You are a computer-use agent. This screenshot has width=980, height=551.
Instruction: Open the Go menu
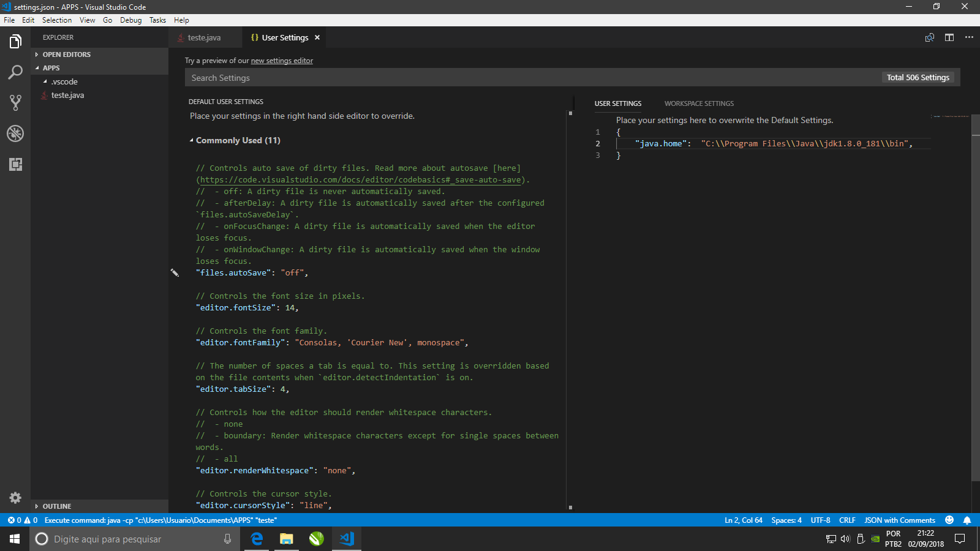point(108,20)
